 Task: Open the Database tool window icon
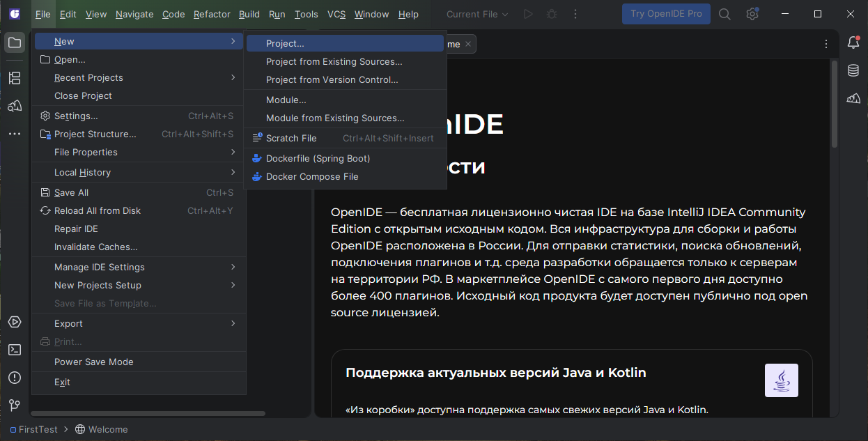tap(853, 70)
